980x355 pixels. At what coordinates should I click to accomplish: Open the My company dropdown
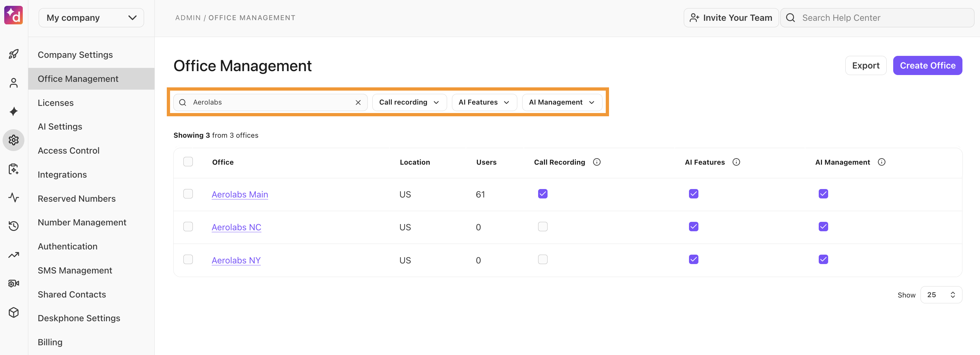pyautogui.click(x=91, y=18)
